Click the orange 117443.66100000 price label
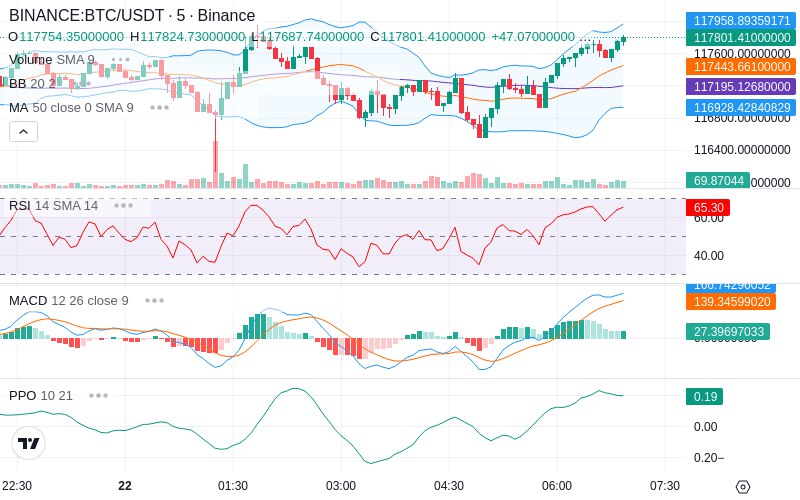 point(741,66)
